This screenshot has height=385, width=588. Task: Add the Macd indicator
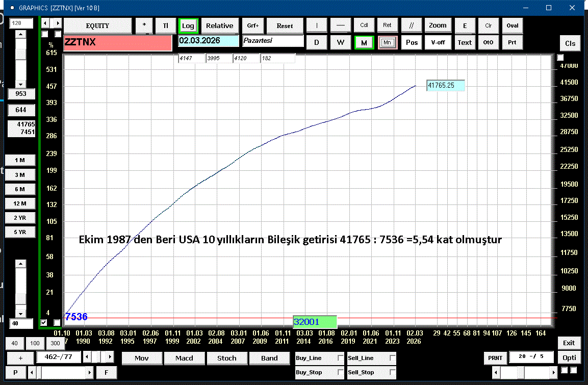(184, 358)
